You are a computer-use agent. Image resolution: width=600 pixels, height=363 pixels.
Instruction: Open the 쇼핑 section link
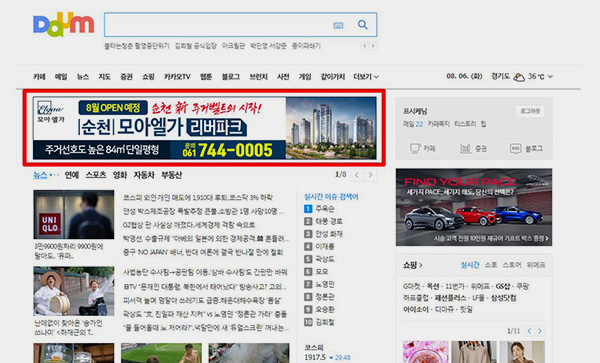point(412,265)
